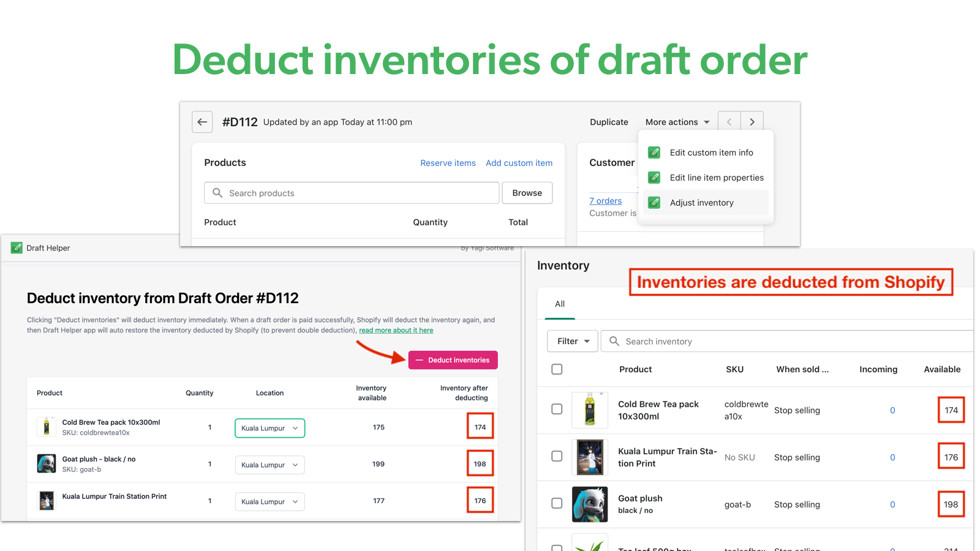980x551 pixels.
Task: Click the pencil icon beside Adjust inventory
Action: click(x=654, y=202)
